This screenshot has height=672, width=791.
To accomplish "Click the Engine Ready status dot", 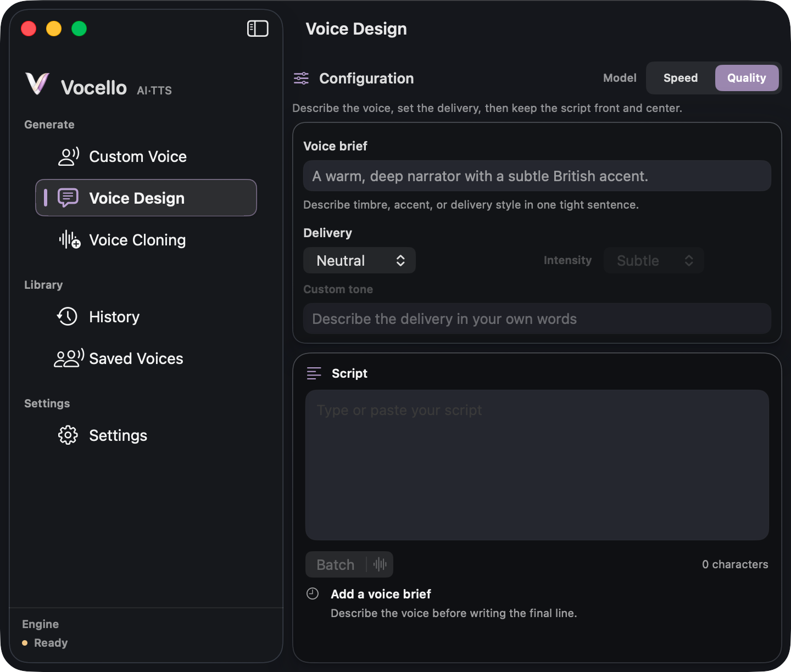I will (x=25, y=643).
